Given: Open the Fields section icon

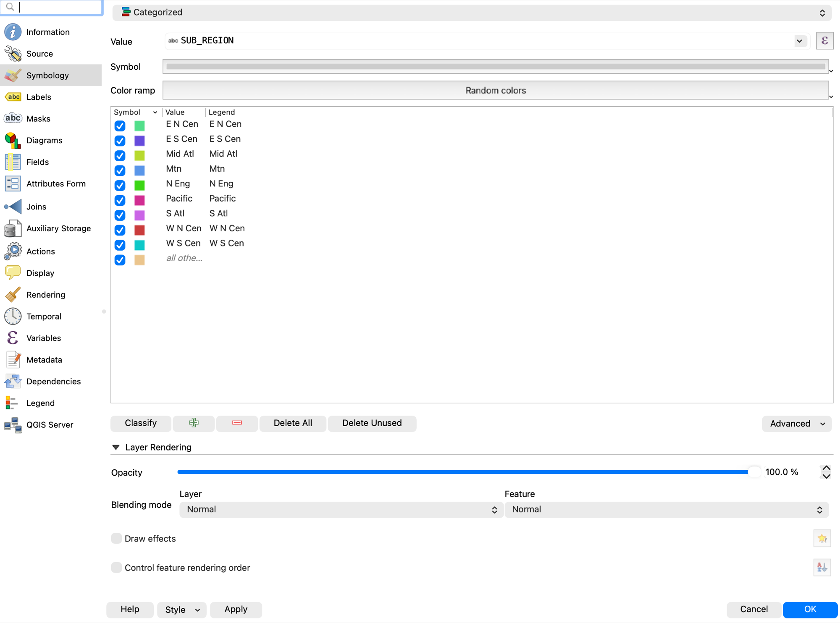Looking at the screenshot, I should pos(13,162).
